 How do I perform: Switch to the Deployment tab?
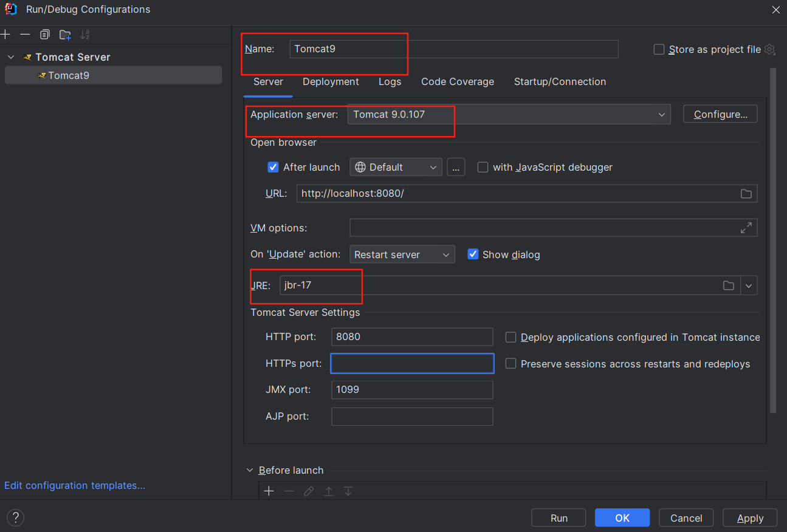coord(331,81)
